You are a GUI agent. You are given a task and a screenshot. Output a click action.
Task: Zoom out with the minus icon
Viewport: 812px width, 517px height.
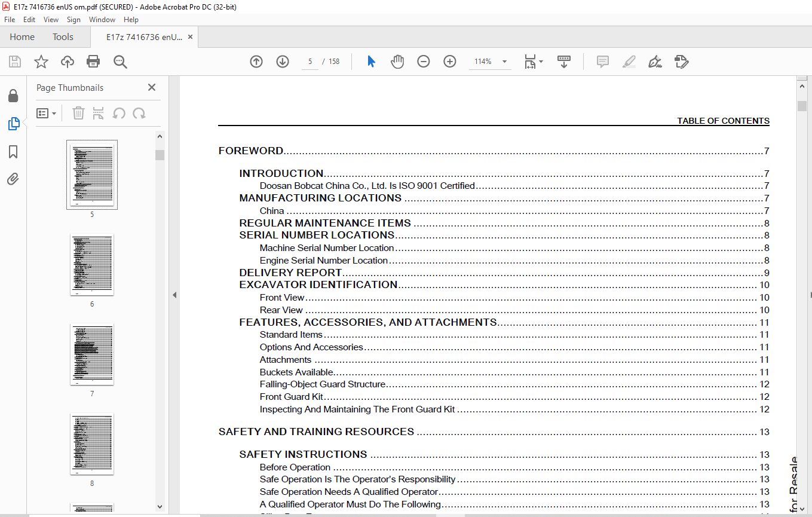[x=424, y=62]
